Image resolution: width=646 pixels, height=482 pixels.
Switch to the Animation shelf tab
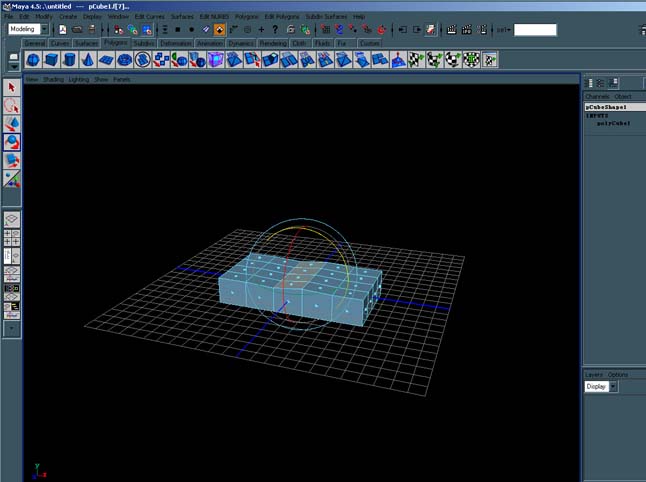point(210,43)
